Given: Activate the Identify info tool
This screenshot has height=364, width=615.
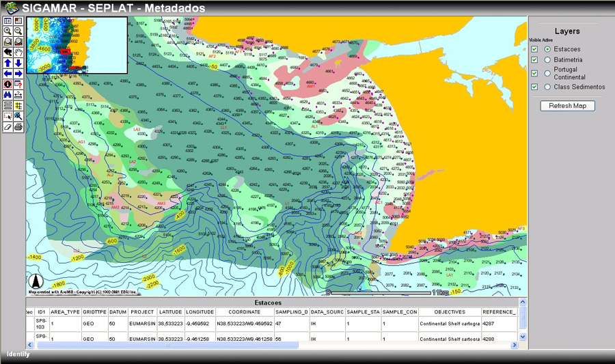Looking at the screenshot, I should point(8,84).
